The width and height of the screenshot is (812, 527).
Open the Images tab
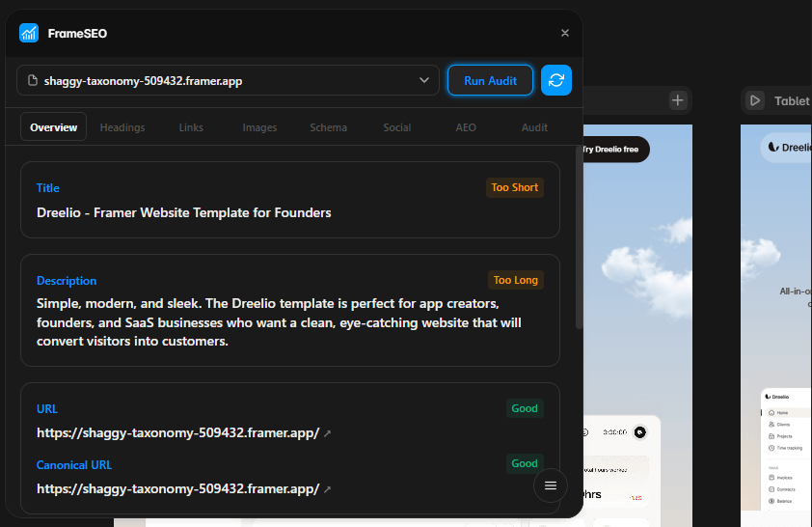pyautogui.click(x=259, y=127)
